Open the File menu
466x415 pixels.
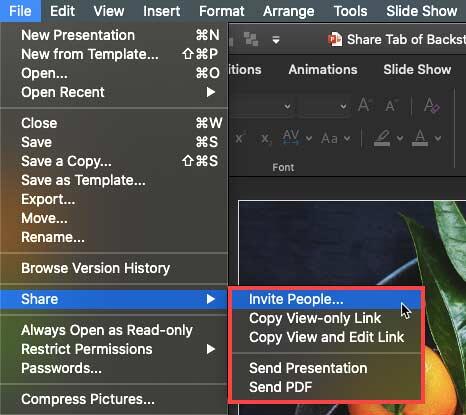20,11
